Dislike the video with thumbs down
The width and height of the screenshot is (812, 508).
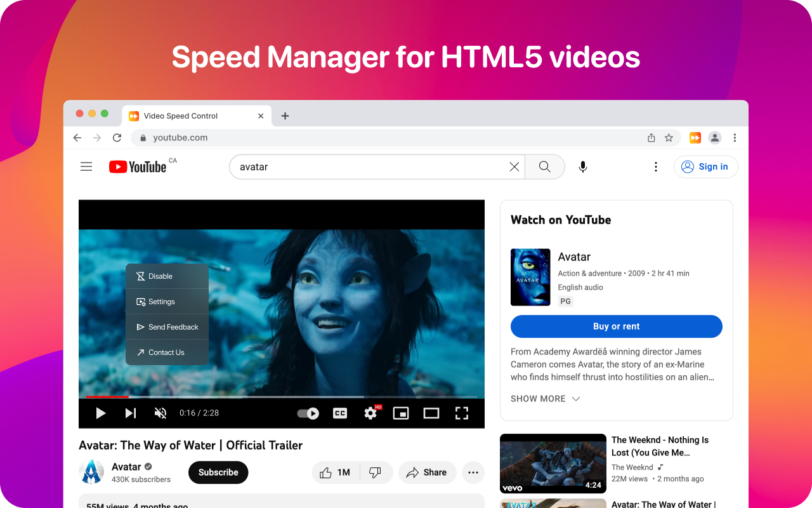coord(376,472)
